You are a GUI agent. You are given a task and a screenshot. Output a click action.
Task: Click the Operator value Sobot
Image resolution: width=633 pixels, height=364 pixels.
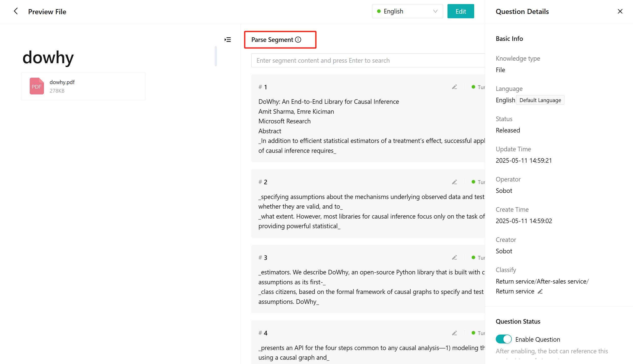[504, 191]
